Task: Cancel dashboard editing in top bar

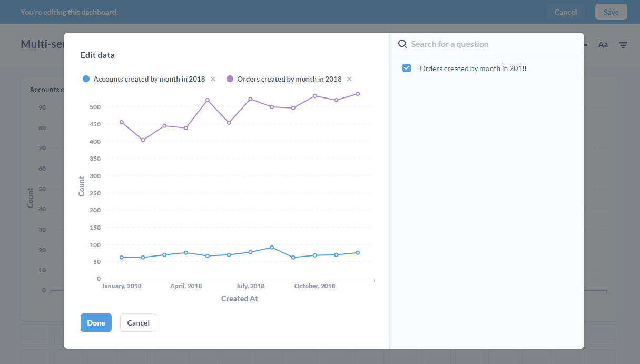Action: [x=565, y=12]
